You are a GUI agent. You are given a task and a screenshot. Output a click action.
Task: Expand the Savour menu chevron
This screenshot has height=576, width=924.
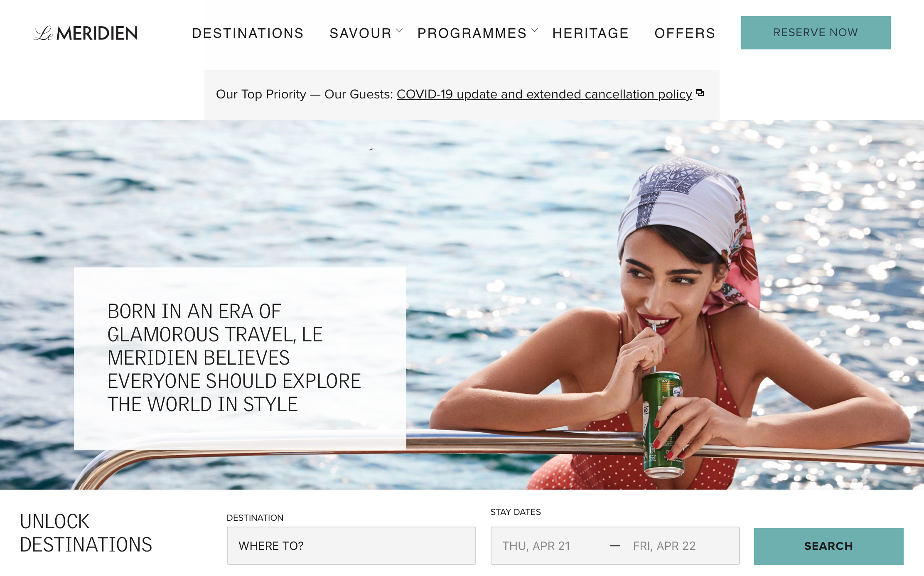(x=400, y=31)
